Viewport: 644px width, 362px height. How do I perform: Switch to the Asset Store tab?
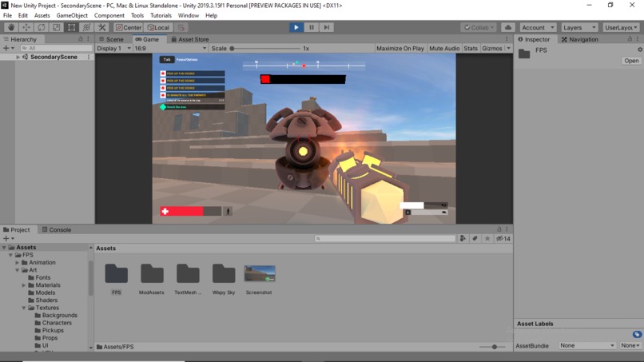[x=190, y=39]
